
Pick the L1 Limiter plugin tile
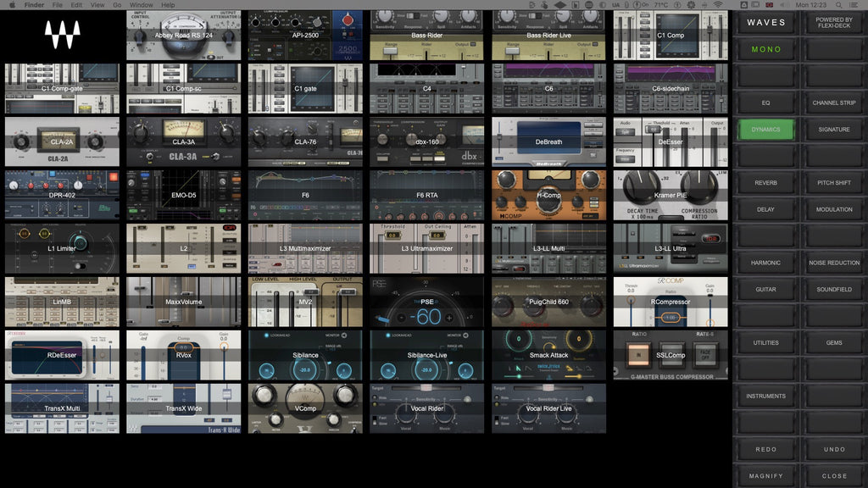(62, 248)
